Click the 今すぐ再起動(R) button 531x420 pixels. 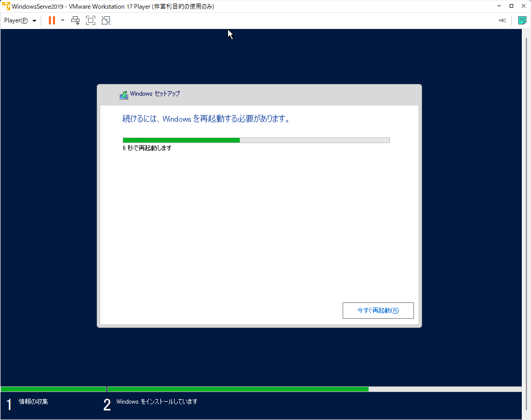pyautogui.click(x=378, y=310)
